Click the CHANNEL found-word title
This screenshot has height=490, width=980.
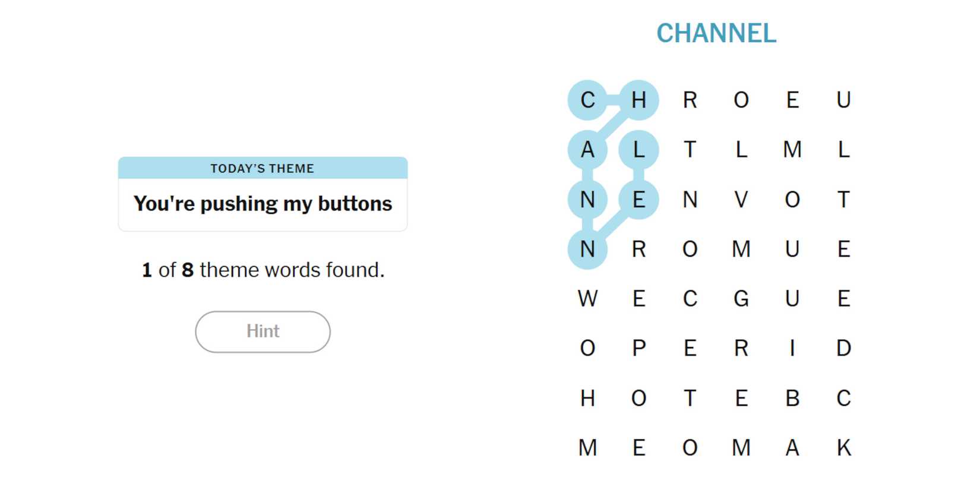pos(716,33)
